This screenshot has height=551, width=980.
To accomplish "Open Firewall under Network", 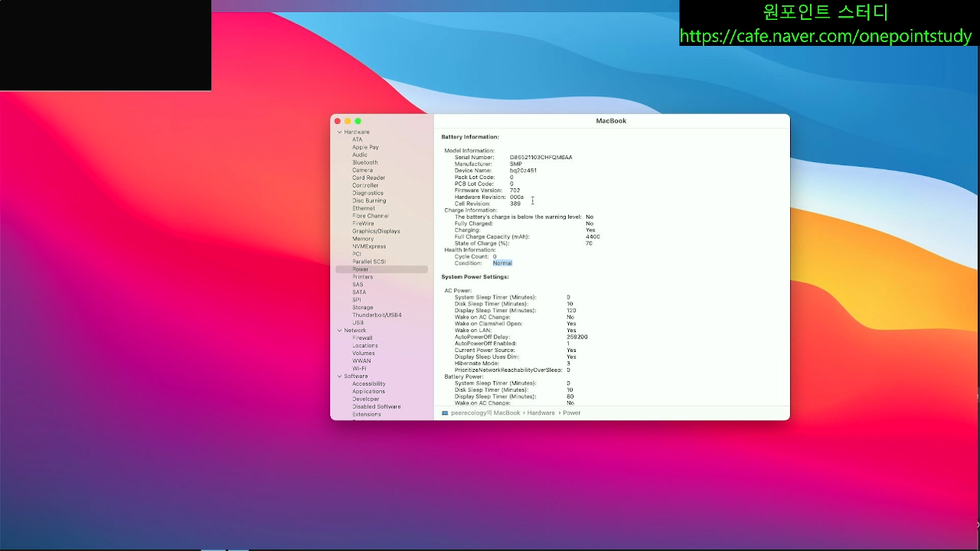I will (363, 338).
